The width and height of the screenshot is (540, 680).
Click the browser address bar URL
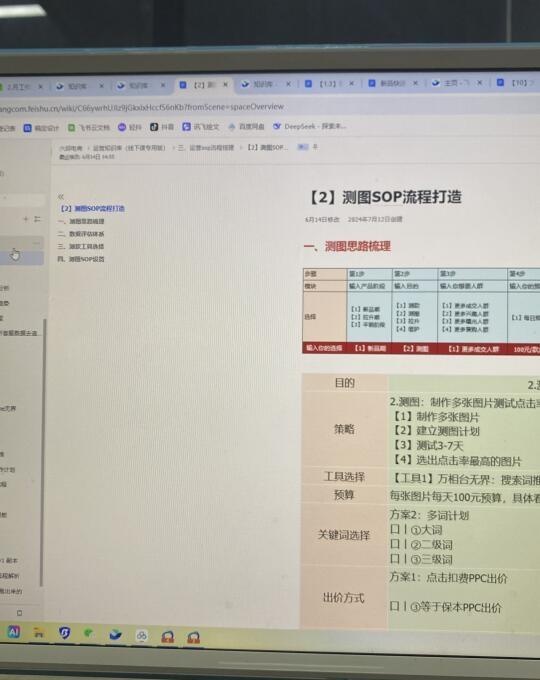[142, 107]
